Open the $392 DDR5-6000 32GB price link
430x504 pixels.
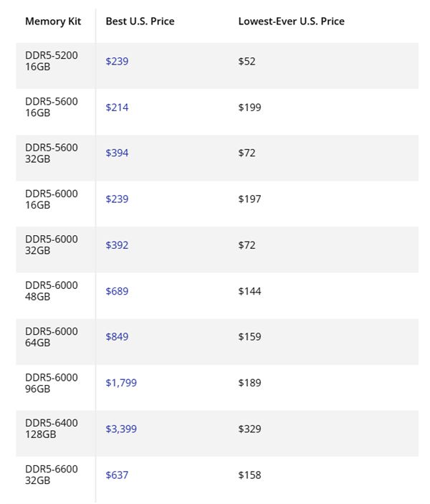pos(117,245)
